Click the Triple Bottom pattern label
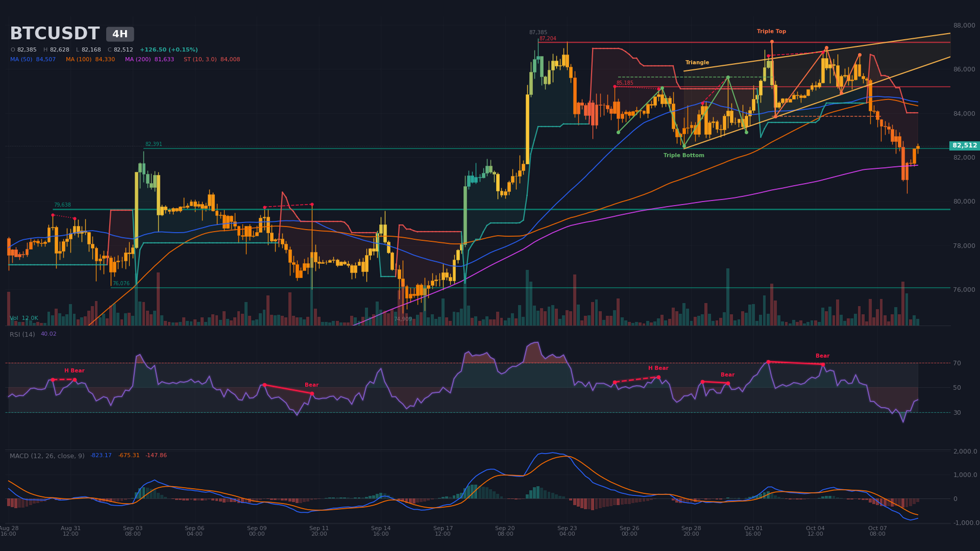The width and height of the screenshot is (980, 551). (x=684, y=156)
